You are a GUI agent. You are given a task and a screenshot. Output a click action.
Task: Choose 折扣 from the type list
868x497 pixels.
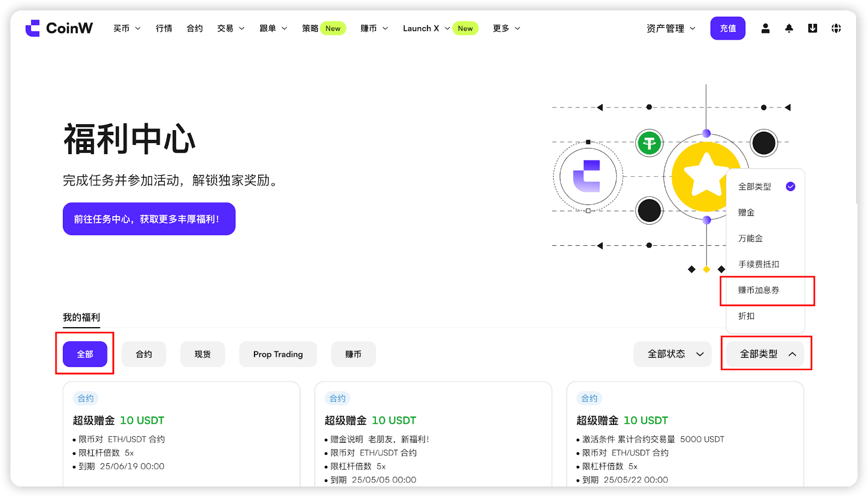(x=765, y=316)
